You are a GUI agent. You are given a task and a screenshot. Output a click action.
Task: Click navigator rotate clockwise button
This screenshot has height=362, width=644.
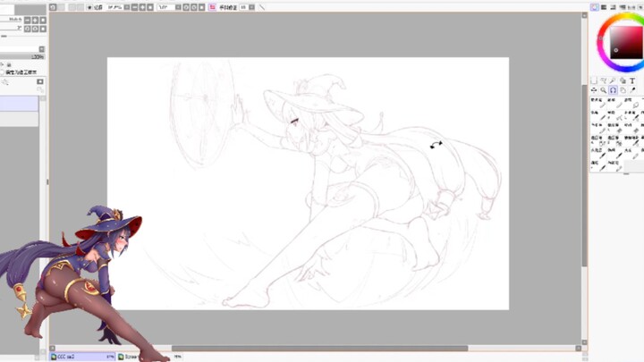click(35, 29)
